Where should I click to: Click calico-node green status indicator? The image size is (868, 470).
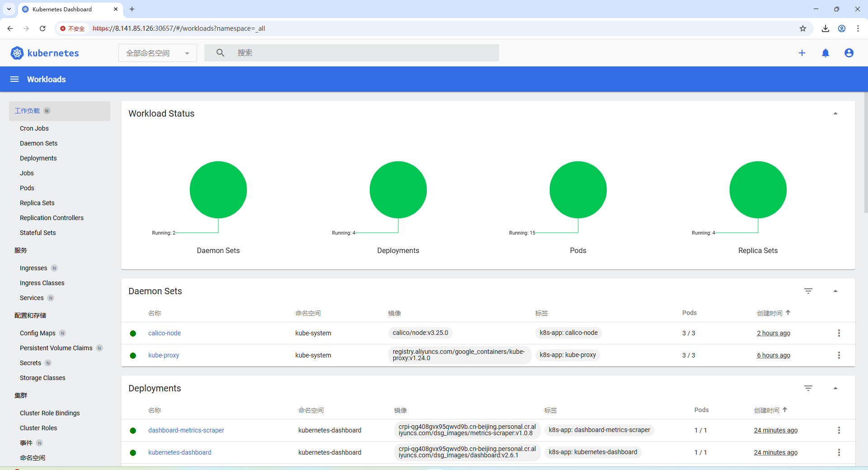tap(133, 334)
